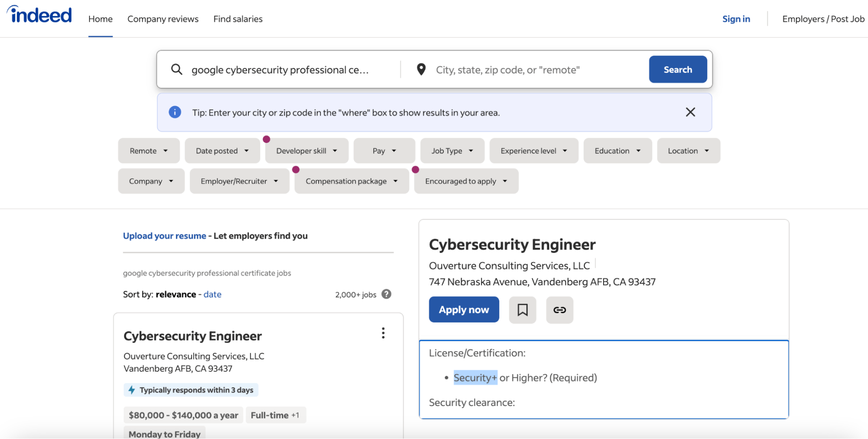Click the $80,000 - $140,000 a year tag

183,415
